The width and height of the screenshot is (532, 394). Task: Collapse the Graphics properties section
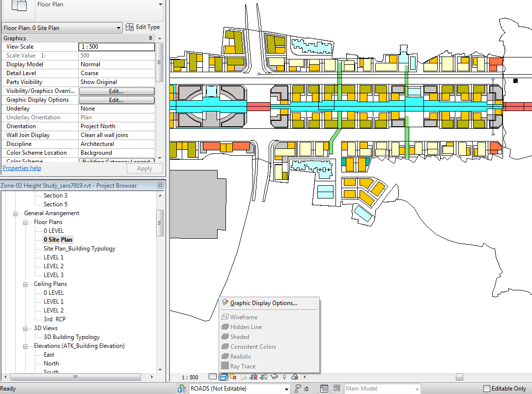pos(151,38)
